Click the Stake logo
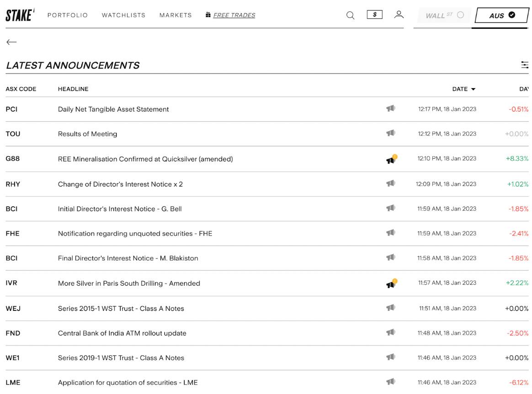This screenshot has height=394, width=532. click(x=20, y=15)
